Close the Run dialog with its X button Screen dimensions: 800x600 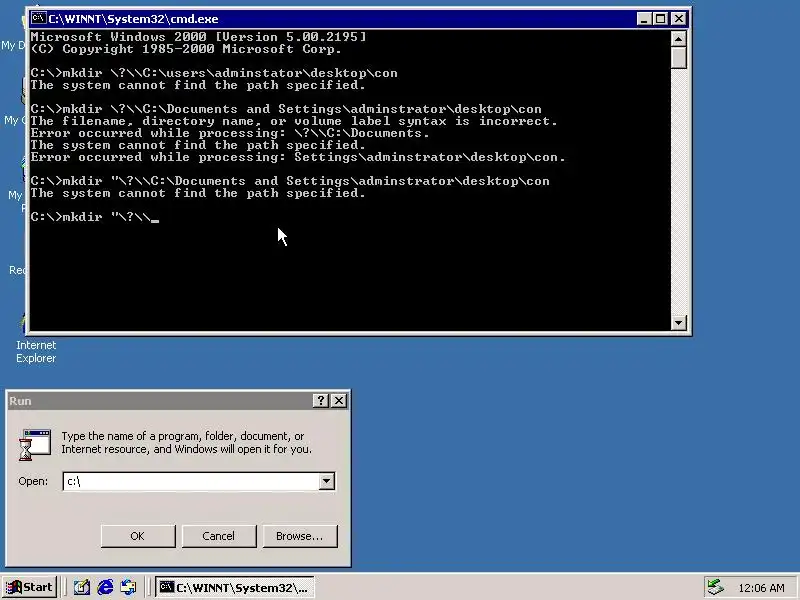coord(339,401)
